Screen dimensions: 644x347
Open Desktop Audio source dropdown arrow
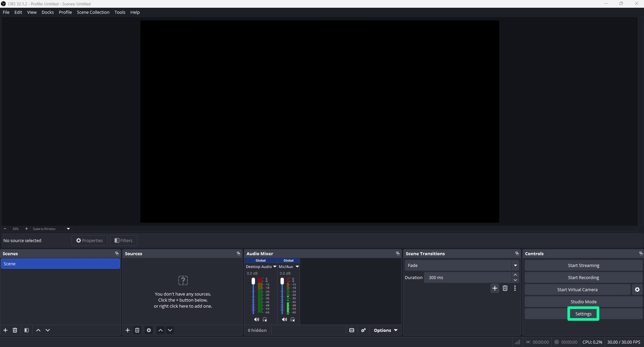275,267
